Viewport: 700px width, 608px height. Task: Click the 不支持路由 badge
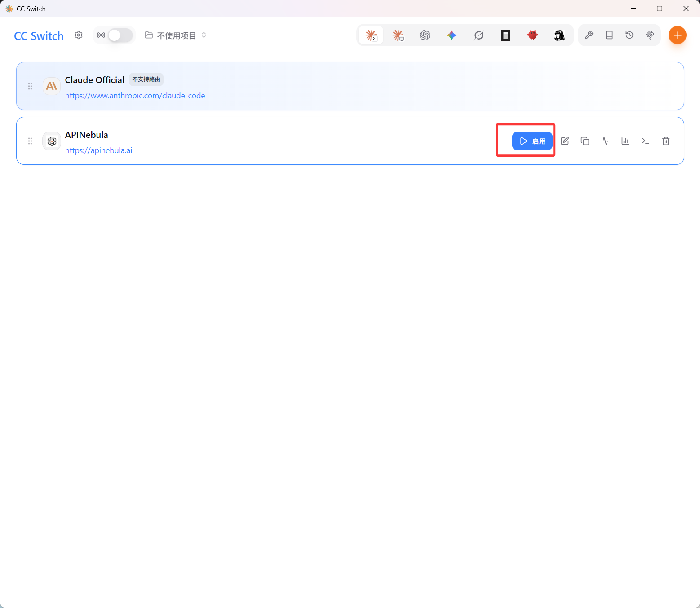[146, 79]
